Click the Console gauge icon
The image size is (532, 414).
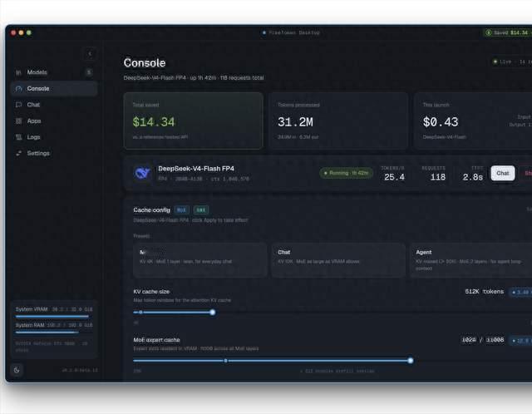click(18, 89)
